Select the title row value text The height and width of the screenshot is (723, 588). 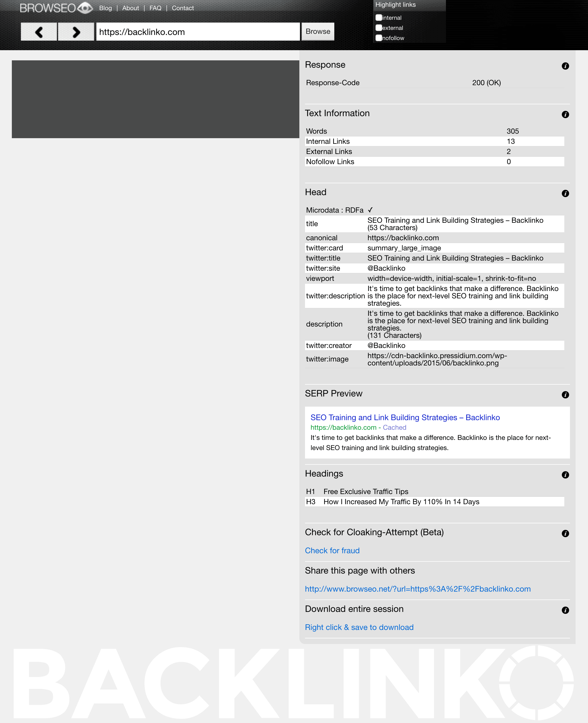coord(455,224)
